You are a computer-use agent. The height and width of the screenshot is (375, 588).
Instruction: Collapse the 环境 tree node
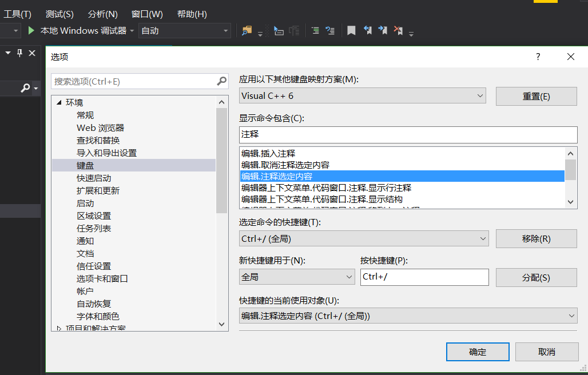tap(59, 102)
